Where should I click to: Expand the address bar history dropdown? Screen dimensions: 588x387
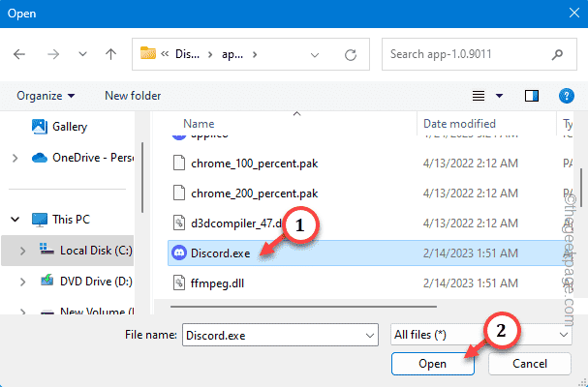coord(315,55)
